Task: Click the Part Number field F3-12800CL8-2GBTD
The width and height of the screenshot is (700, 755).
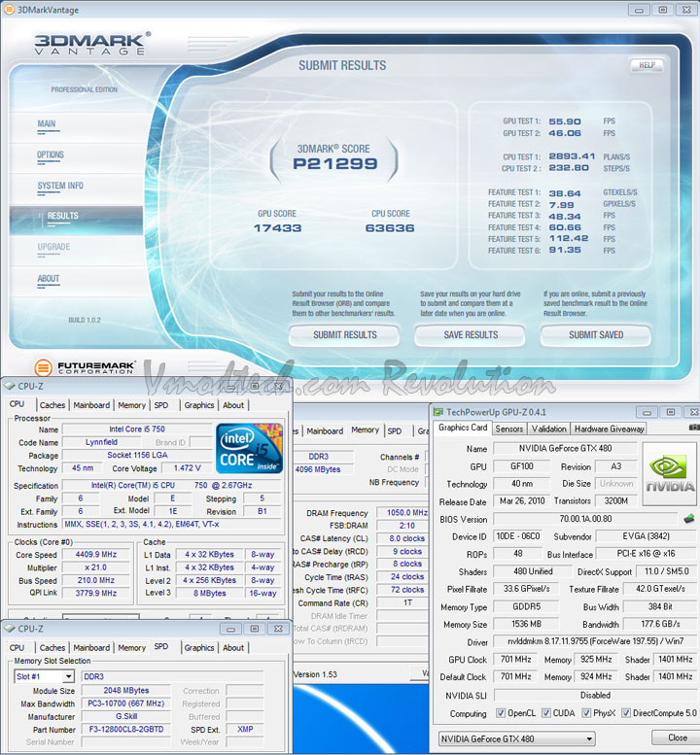Action: pos(126,730)
